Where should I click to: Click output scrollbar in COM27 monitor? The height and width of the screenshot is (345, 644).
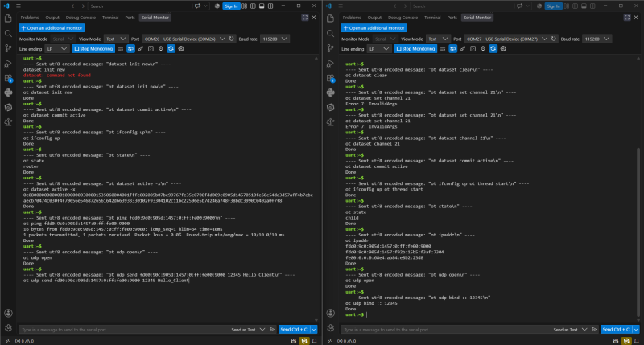tap(638, 232)
